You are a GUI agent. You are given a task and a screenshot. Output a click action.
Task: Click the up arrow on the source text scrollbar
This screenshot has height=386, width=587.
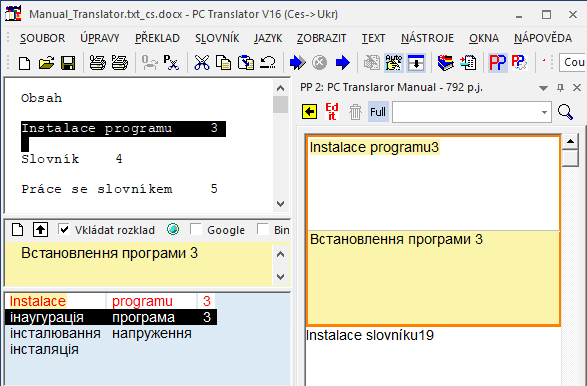[x=280, y=88]
